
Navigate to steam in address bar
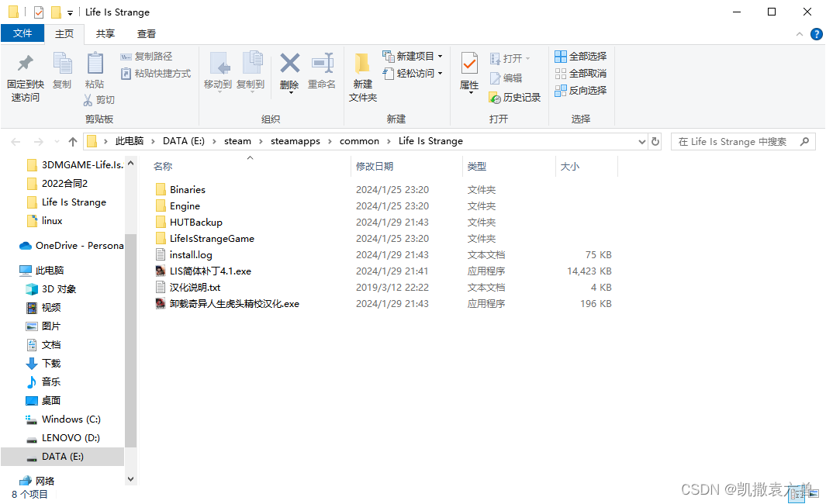237,141
